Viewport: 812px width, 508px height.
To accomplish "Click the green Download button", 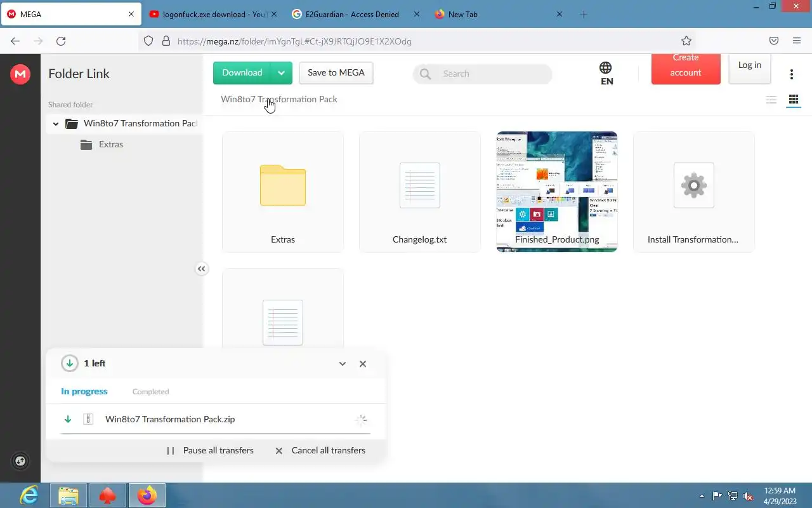I will click(x=242, y=73).
